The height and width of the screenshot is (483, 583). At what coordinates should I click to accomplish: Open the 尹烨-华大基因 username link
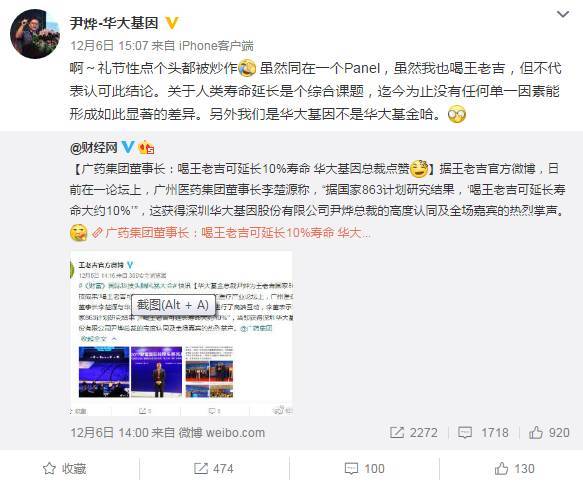[115, 23]
